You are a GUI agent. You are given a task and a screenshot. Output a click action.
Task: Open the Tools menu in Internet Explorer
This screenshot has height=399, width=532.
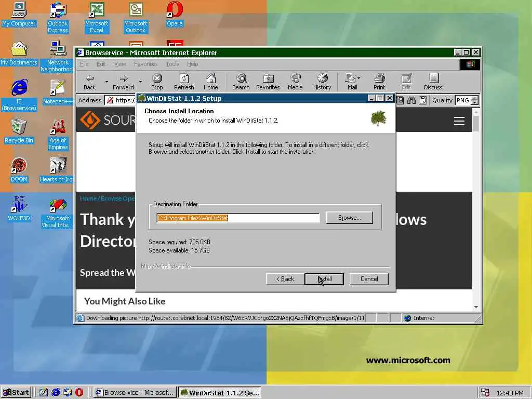click(172, 64)
